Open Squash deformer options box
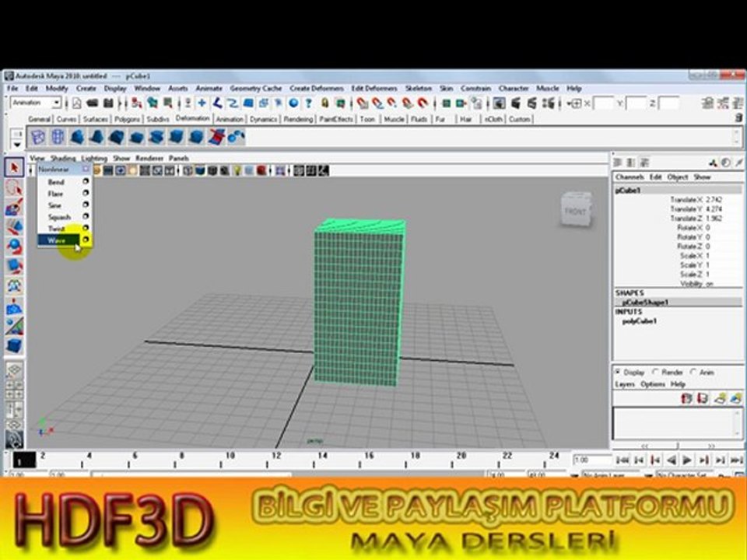Screen dimensions: 747x560 pyautogui.click(x=86, y=216)
